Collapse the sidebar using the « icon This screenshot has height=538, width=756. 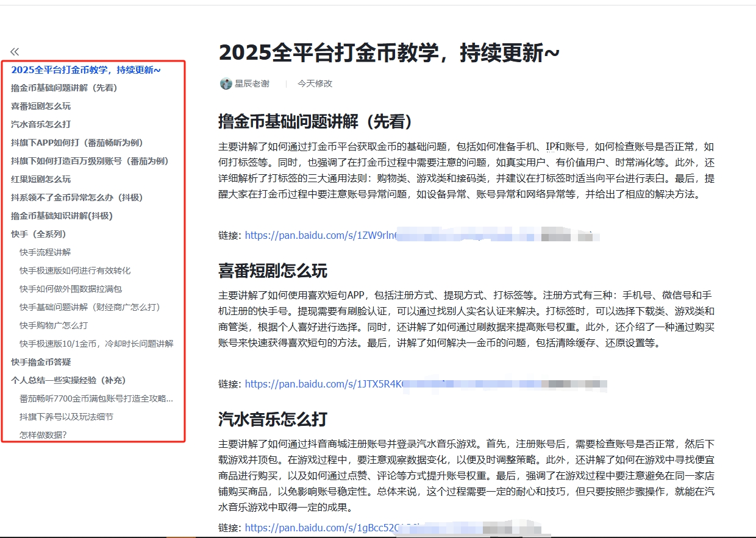tap(15, 52)
